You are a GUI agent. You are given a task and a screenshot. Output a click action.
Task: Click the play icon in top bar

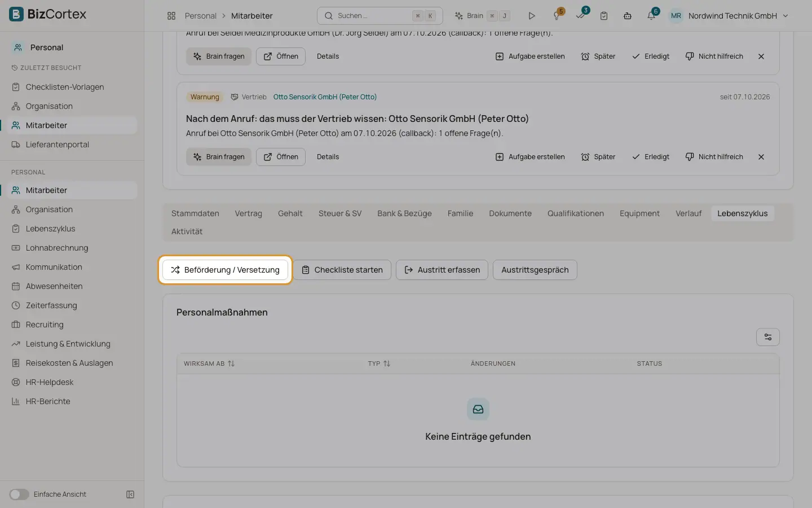(531, 16)
